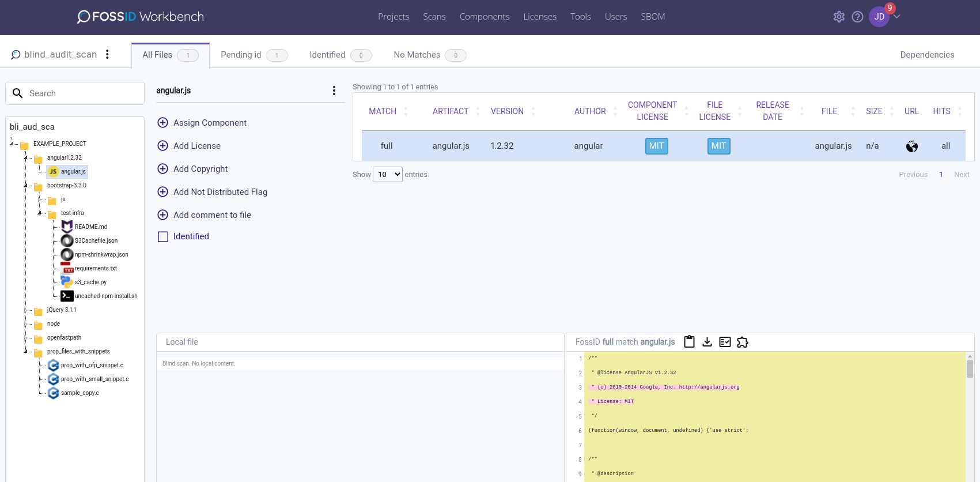Collapse the angular1.2.32 folder

click(x=25, y=157)
